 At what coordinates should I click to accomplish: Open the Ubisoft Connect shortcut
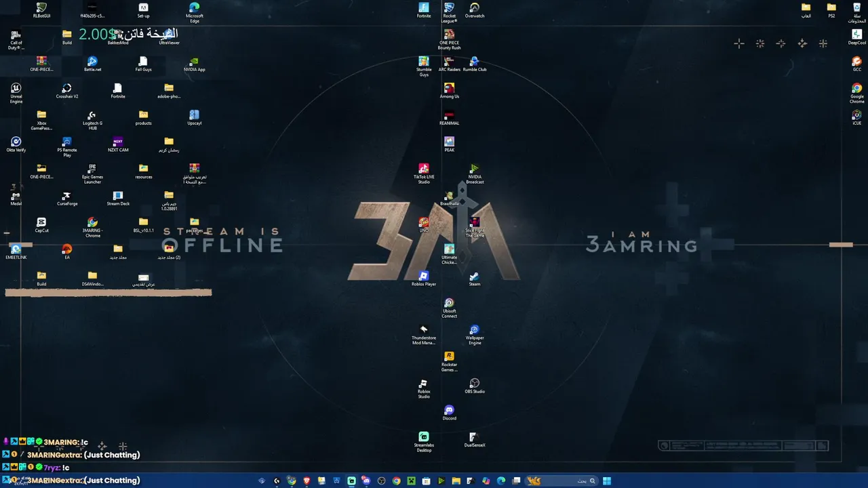coord(449,308)
